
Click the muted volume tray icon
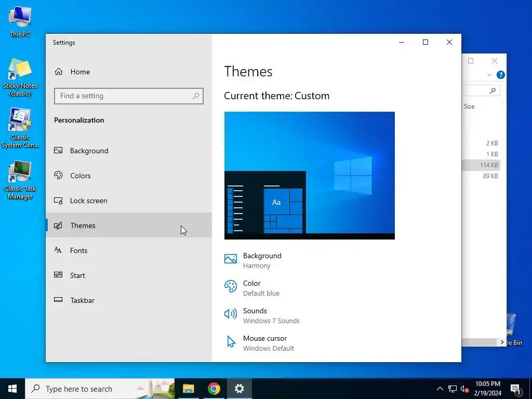point(464,389)
